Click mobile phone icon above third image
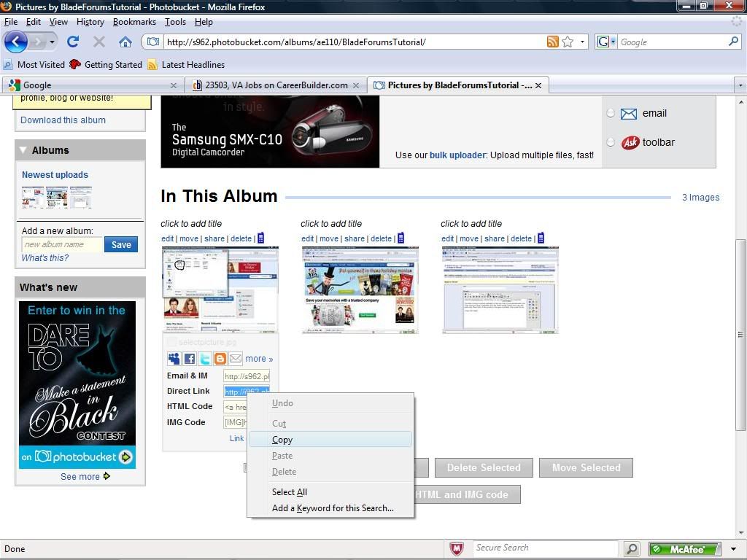The width and height of the screenshot is (747, 560). coord(541,238)
